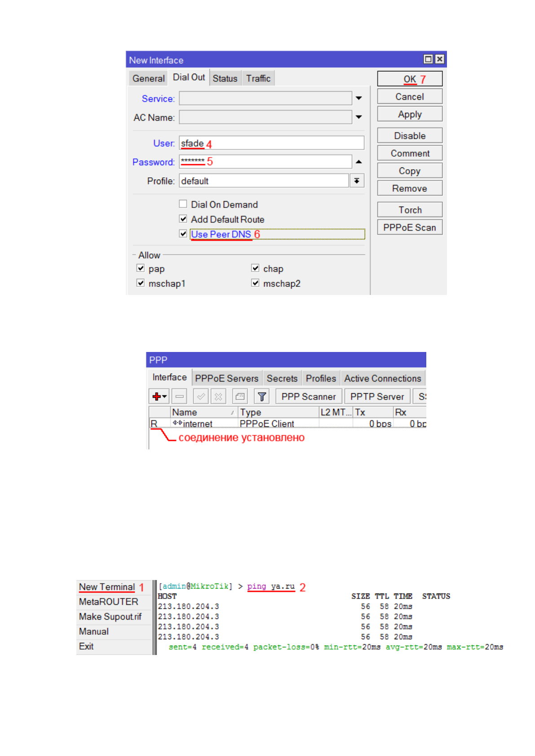
Task: Select the internet PPPoE Client row
Action: tap(287, 424)
